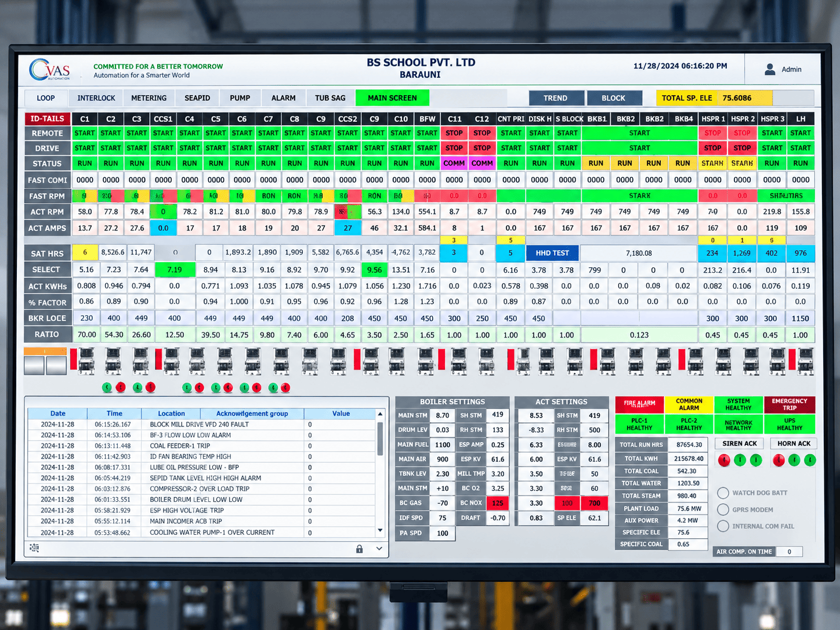Click the PLANT LOAD value 75.6 MW
The width and height of the screenshot is (840, 630).
[x=688, y=509]
